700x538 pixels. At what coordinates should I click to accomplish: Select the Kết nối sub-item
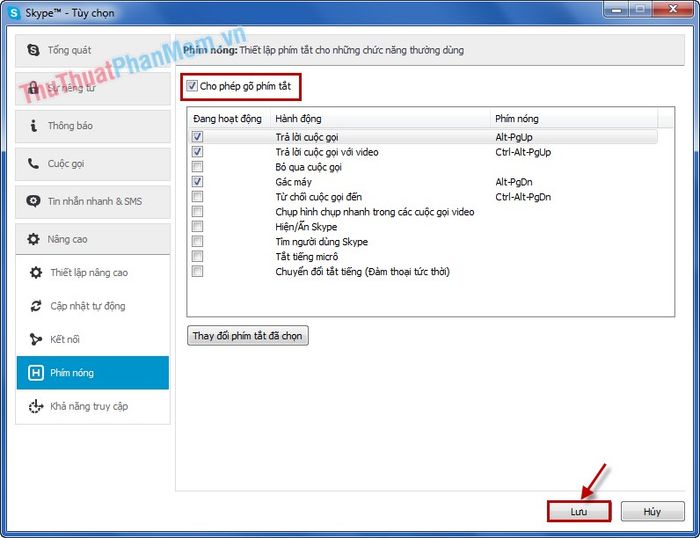(x=93, y=339)
